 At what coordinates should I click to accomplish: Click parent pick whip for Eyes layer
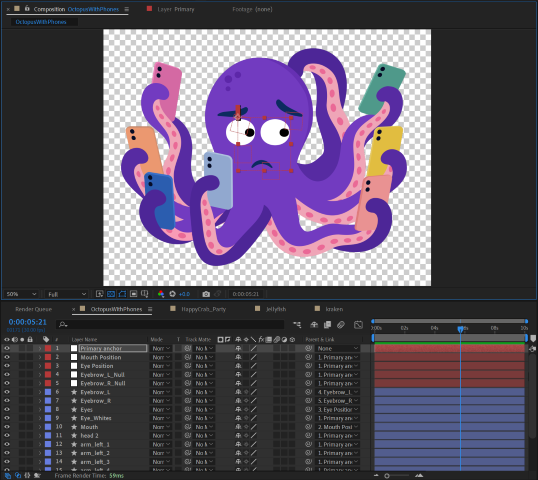point(308,409)
